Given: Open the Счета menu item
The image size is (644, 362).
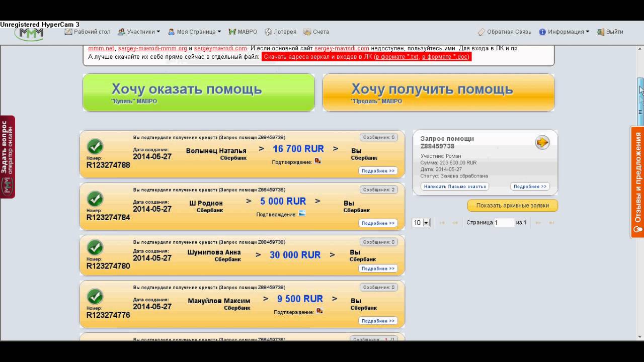Looking at the screenshot, I should [x=316, y=32].
